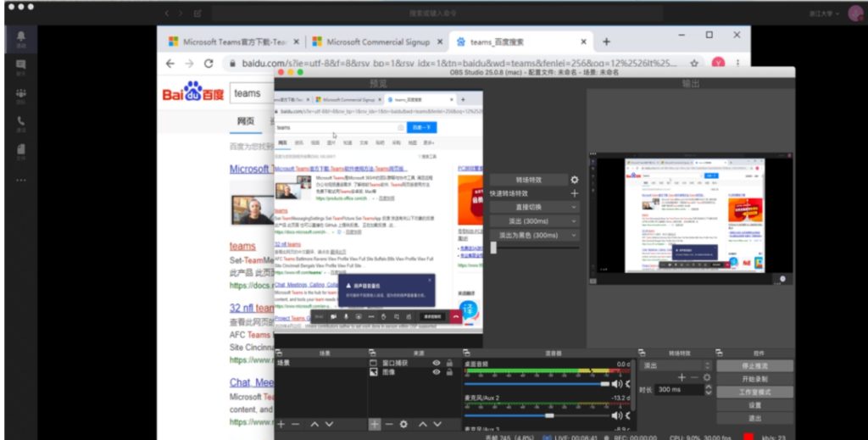Image resolution: width=868 pixels, height=440 pixels.
Task: Lock the 图像 source
Action: 449,372
